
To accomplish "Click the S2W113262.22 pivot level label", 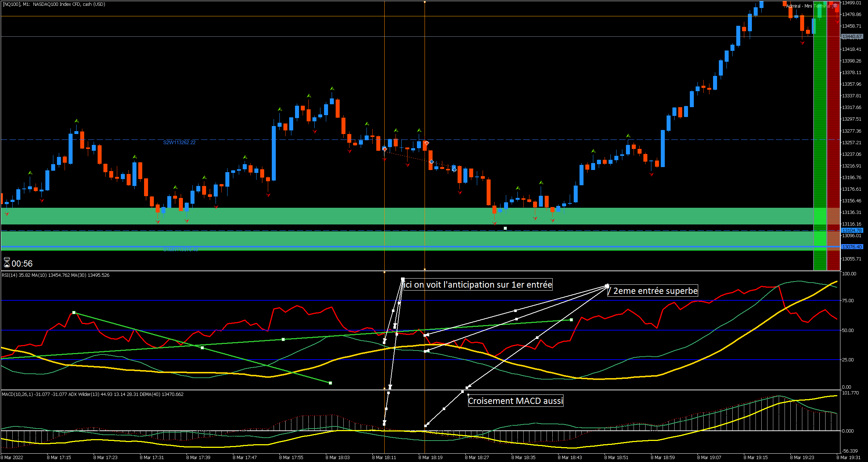I will 179,142.
